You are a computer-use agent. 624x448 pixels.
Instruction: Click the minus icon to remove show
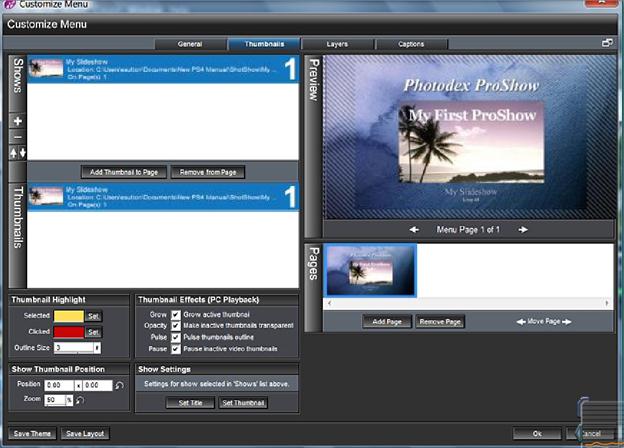18,138
